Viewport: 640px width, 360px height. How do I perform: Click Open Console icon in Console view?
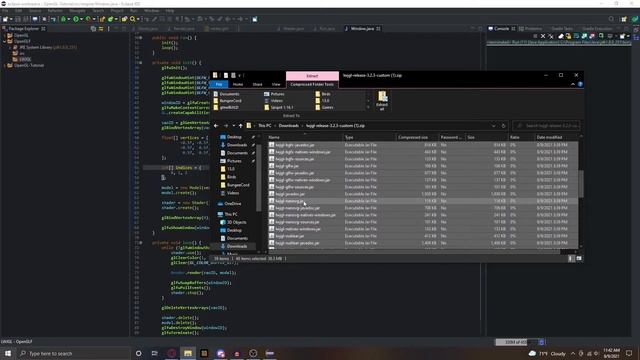click(x=622, y=36)
